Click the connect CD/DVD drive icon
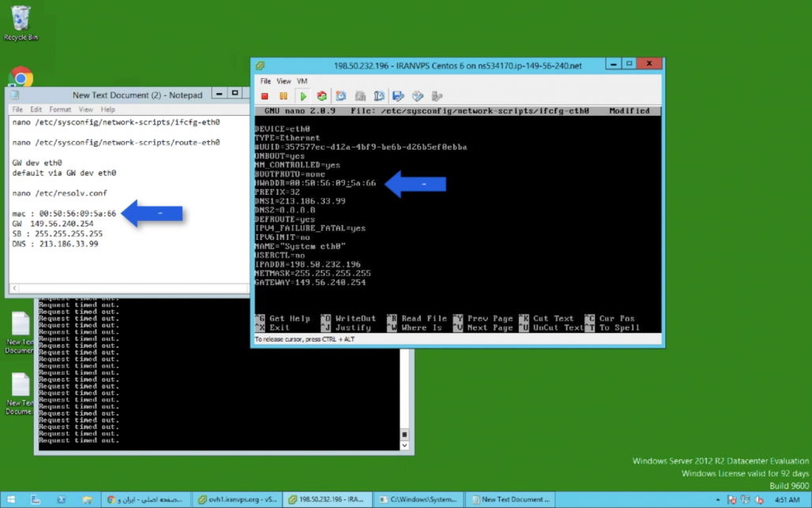This screenshot has width=812, height=508. coord(417,96)
